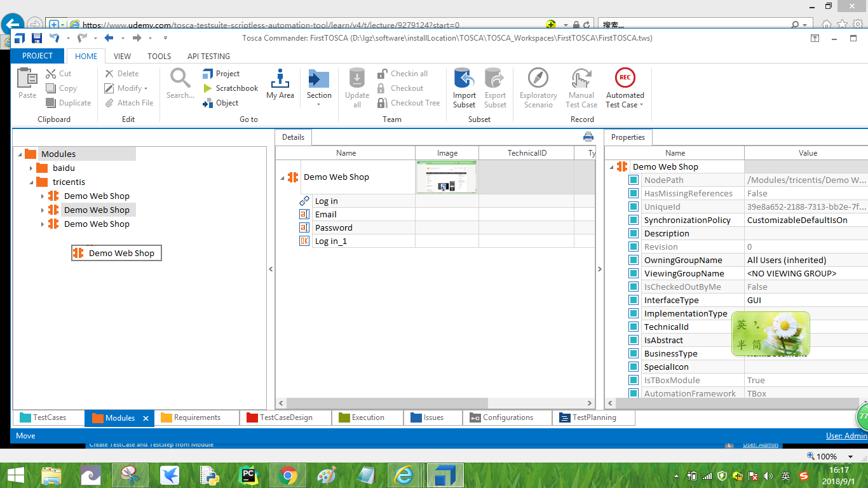Go to Scratchbook icon
Screen dimensions: 868x488
pyautogui.click(x=208, y=88)
